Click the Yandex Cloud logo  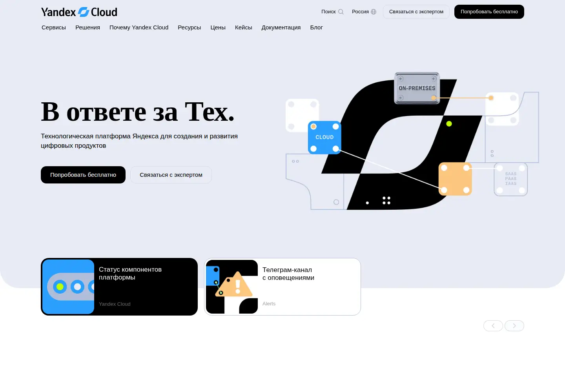[79, 12]
